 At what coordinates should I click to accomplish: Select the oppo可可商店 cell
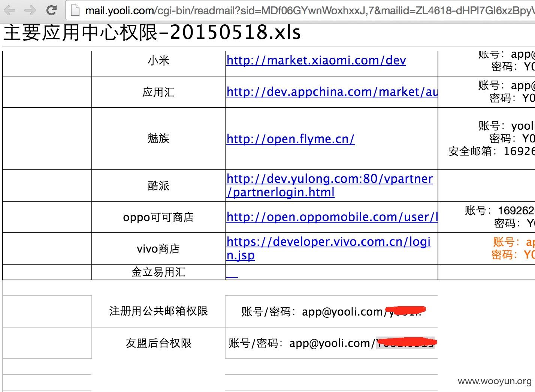point(158,217)
